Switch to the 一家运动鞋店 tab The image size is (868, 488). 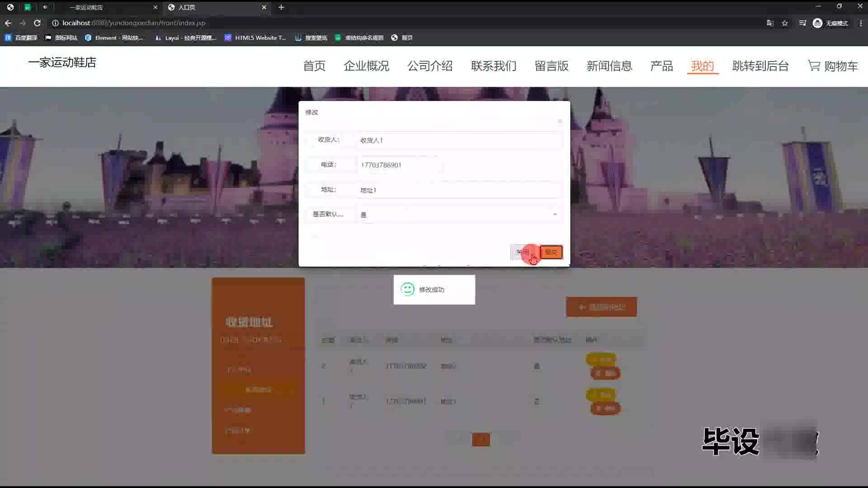108,7
